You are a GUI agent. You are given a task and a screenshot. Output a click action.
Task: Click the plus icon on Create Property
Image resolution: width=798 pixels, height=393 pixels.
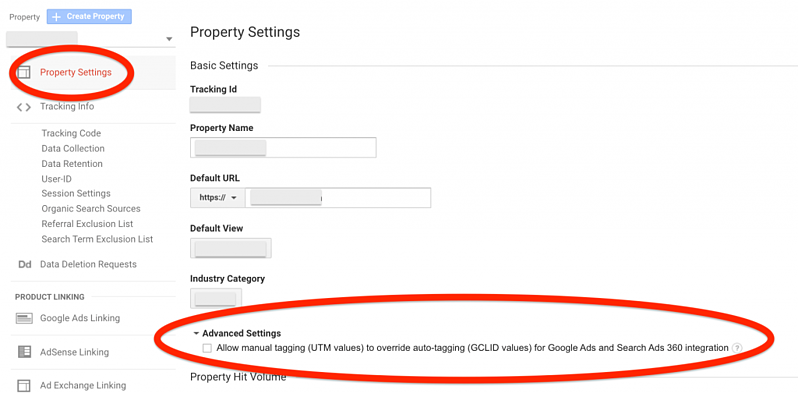[56, 17]
